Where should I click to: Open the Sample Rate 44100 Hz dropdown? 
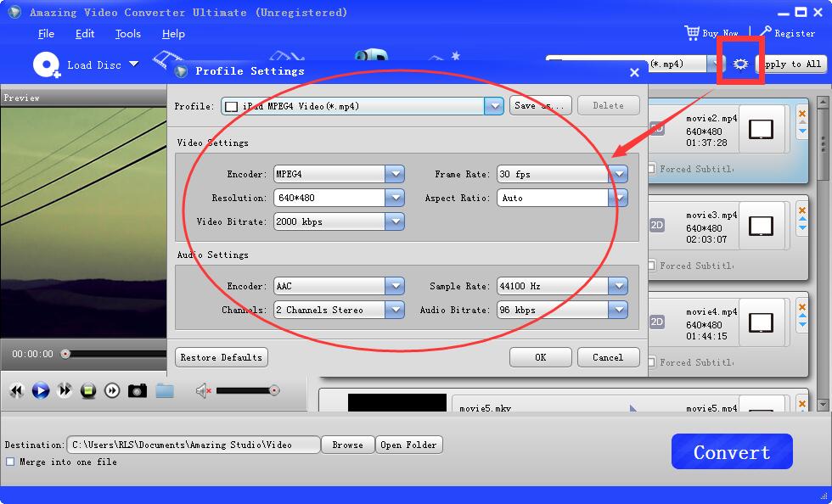coord(618,286)
